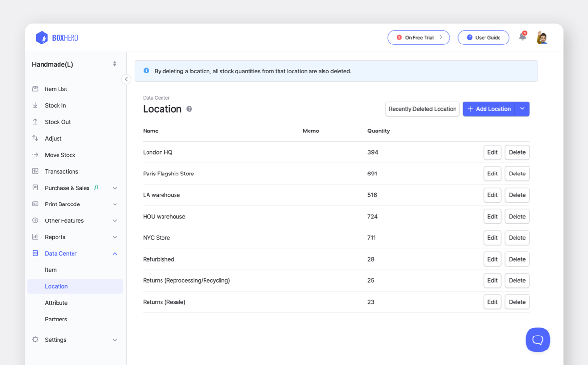Select the Stock In sidebar icon
The image size is (588, 365).
point(35,105)
